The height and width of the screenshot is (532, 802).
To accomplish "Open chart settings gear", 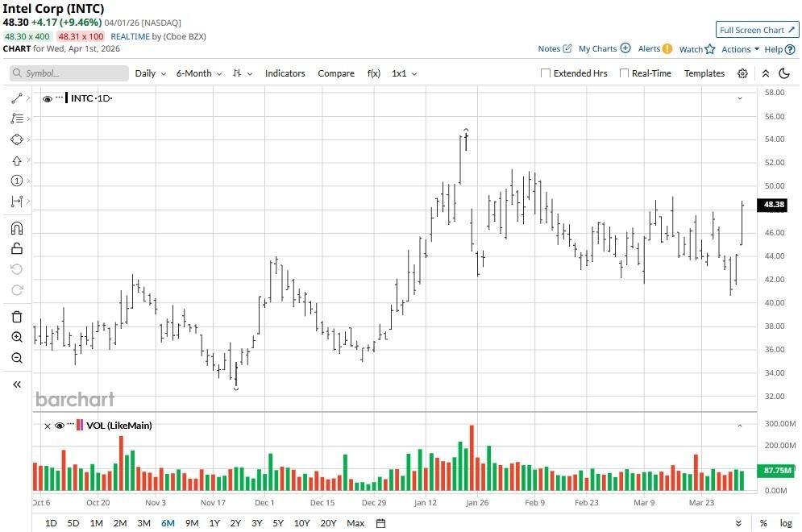I will pos(742,73).
